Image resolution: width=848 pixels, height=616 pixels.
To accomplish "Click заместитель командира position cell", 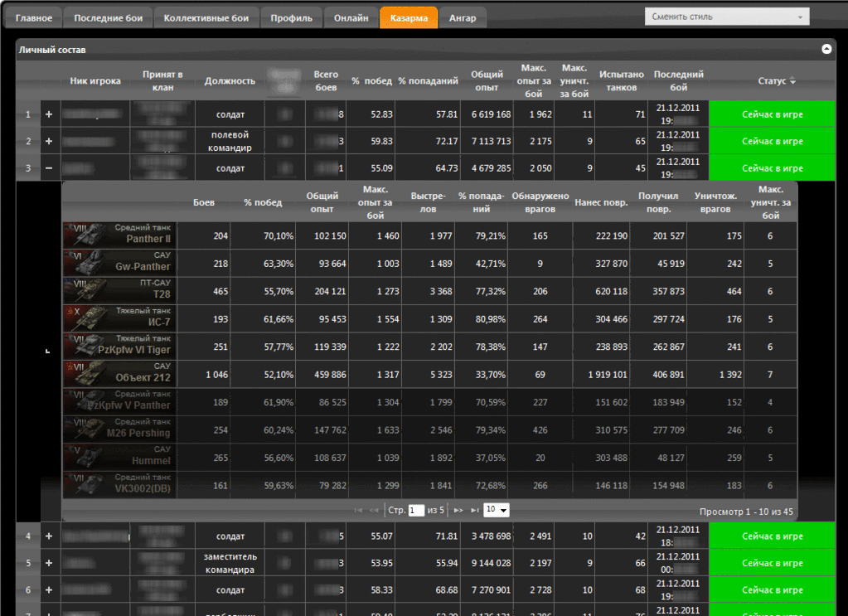I will click(x=230, y=563).
